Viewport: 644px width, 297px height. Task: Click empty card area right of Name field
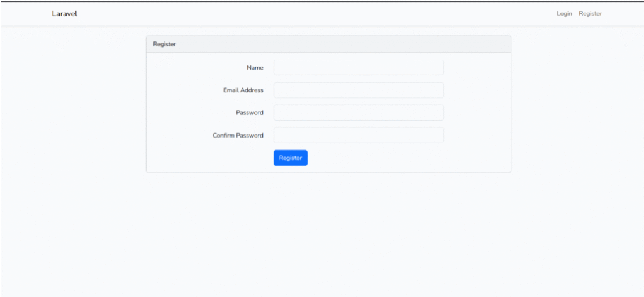(x=477, y=67)
